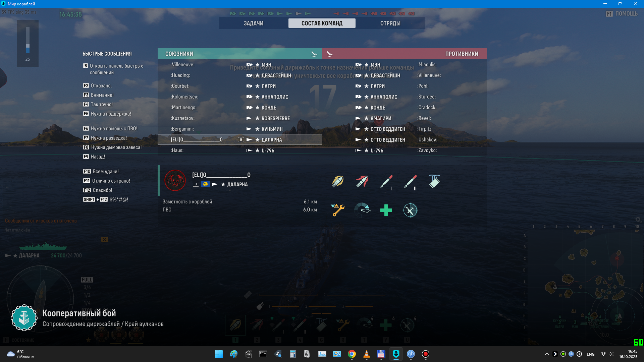
Task: Click the red AP shell icon
Action: 362,181
